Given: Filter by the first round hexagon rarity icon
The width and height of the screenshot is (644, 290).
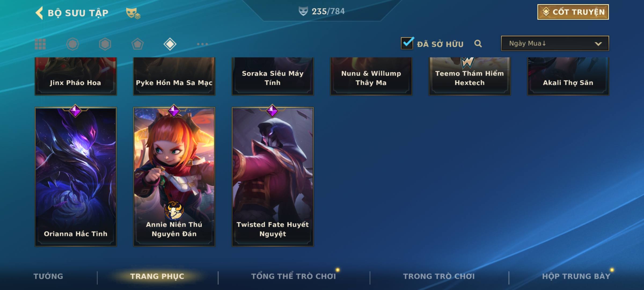Looking at the screenshot, I should pos(72,44).
